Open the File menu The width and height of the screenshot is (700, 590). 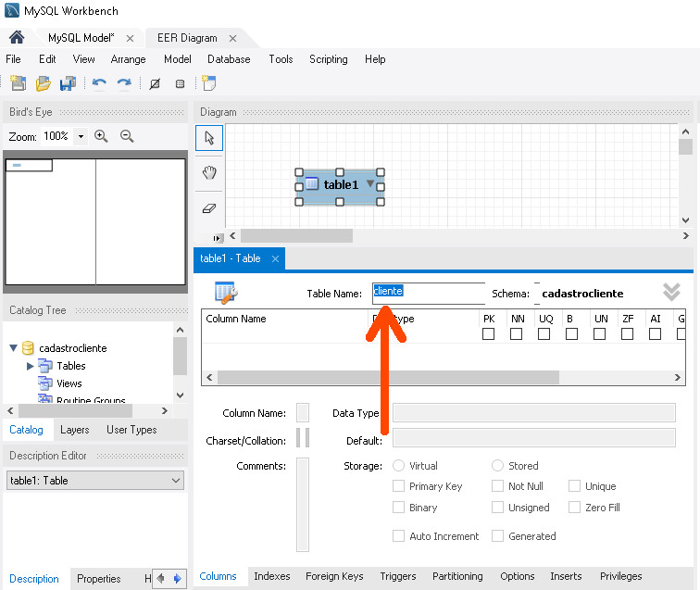(13, 59)
